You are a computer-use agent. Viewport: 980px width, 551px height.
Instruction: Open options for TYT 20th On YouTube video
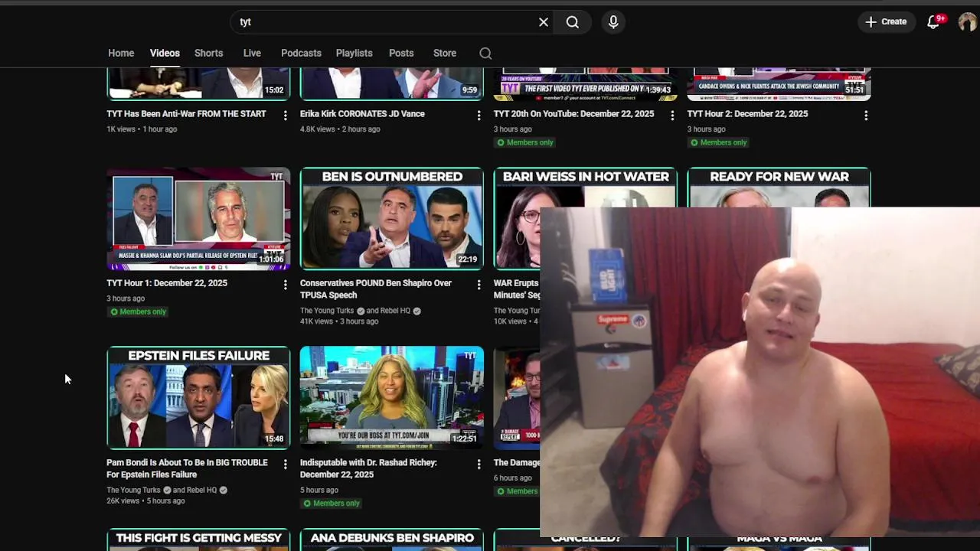(x=672, y=115)
